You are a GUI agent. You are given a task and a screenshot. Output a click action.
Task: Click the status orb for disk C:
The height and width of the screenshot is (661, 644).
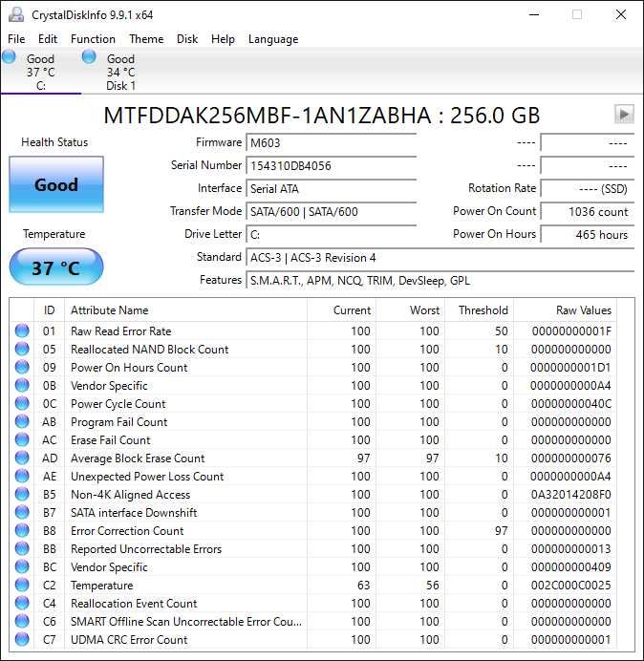coord(9,56)
